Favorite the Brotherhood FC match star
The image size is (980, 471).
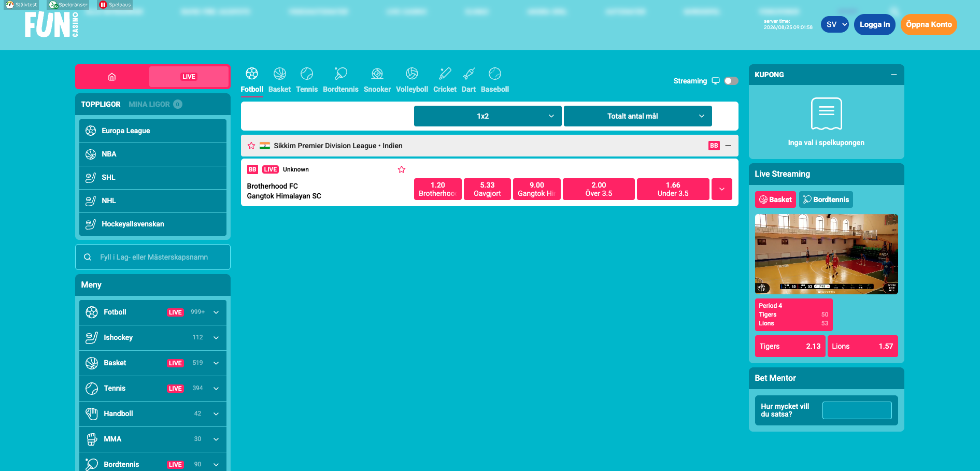pyautogui.click(x=402, y=169)
